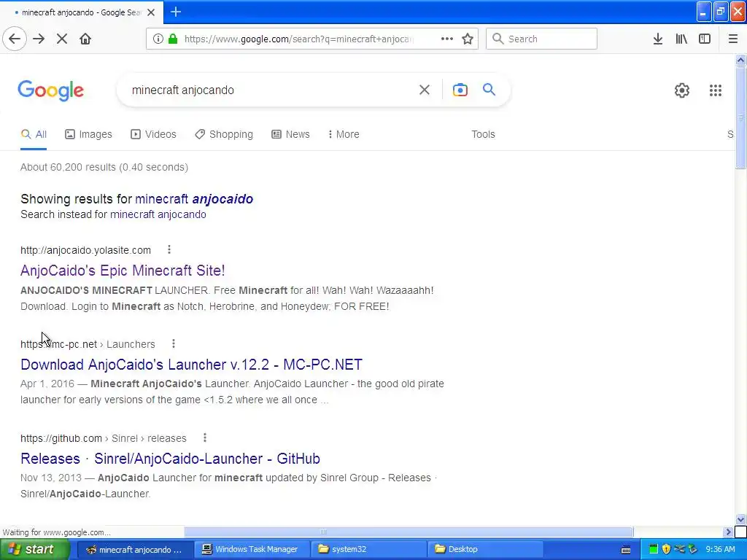Close the minecraft anjocando Google Search tab

[151, 12]
